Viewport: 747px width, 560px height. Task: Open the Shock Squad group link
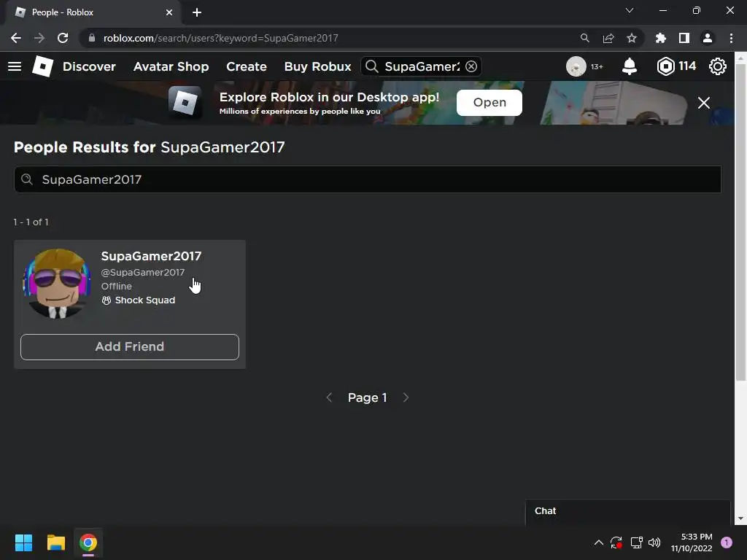click(145, 300)
